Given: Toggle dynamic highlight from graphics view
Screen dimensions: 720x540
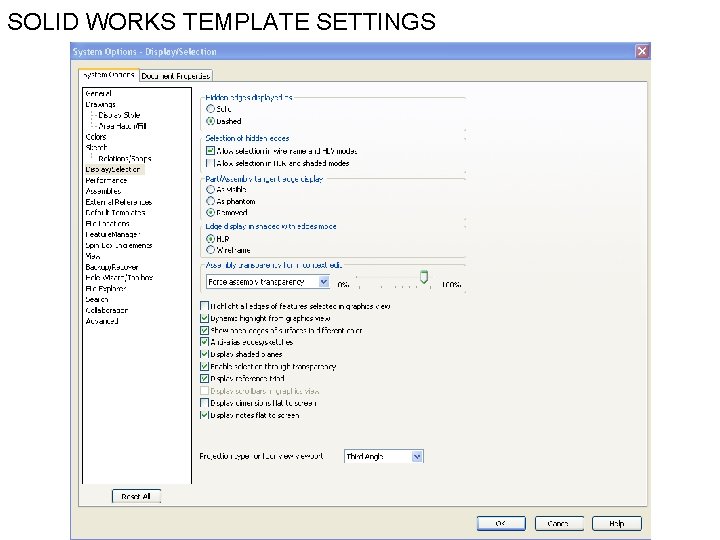Looking at the screenshot, I should coord(205,318).
